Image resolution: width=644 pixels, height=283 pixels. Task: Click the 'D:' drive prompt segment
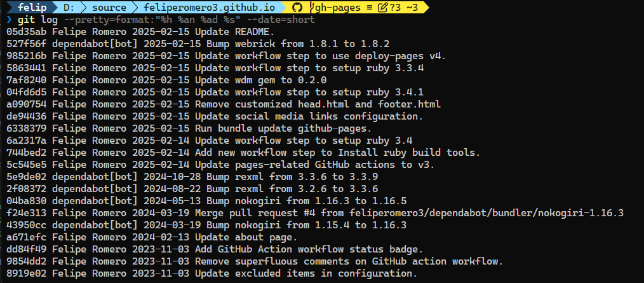69,8
